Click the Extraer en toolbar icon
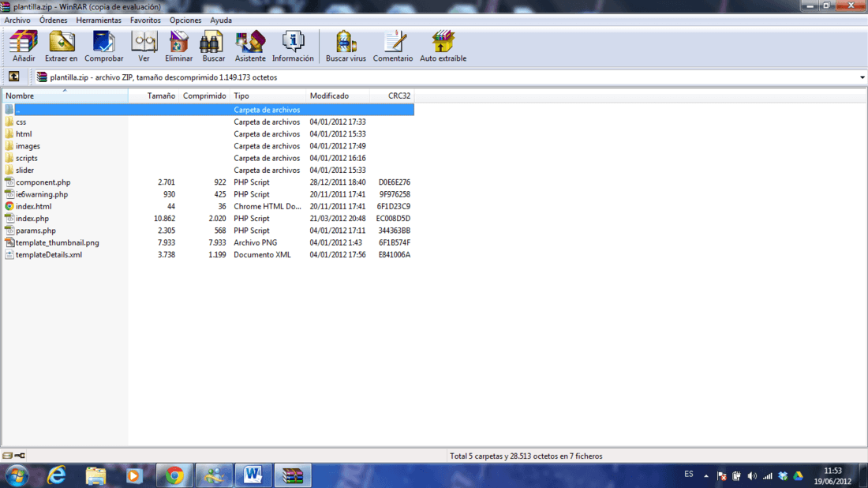 pos(61,47)
